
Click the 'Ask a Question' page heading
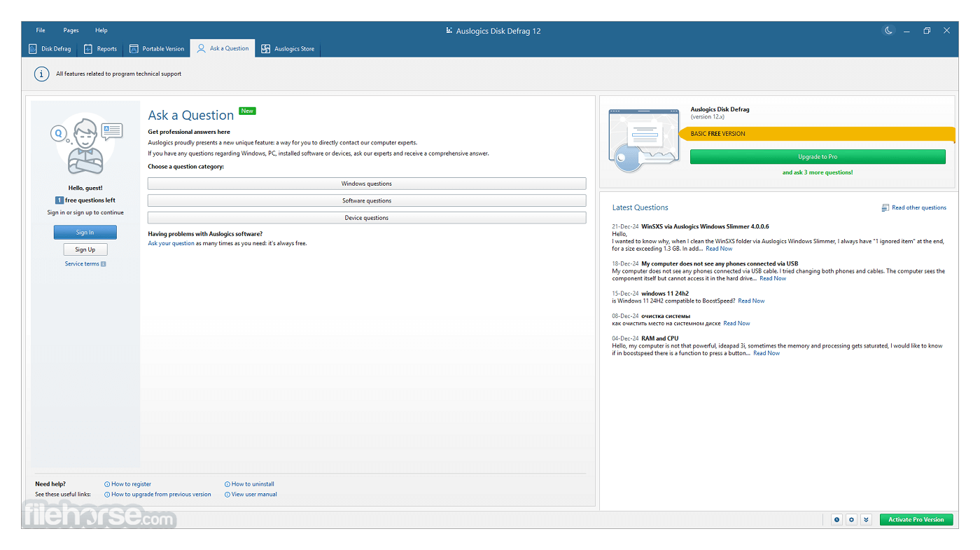(x=191, y=116)
